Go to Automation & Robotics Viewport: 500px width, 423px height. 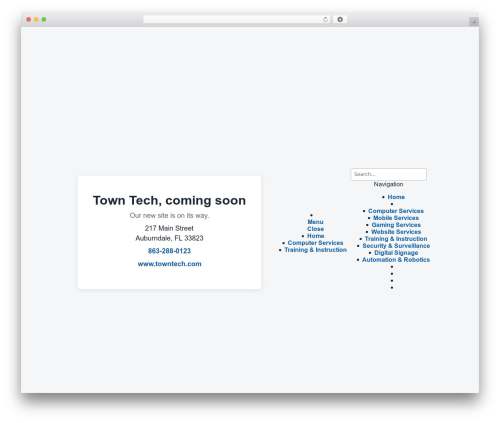tap(396, 260)
